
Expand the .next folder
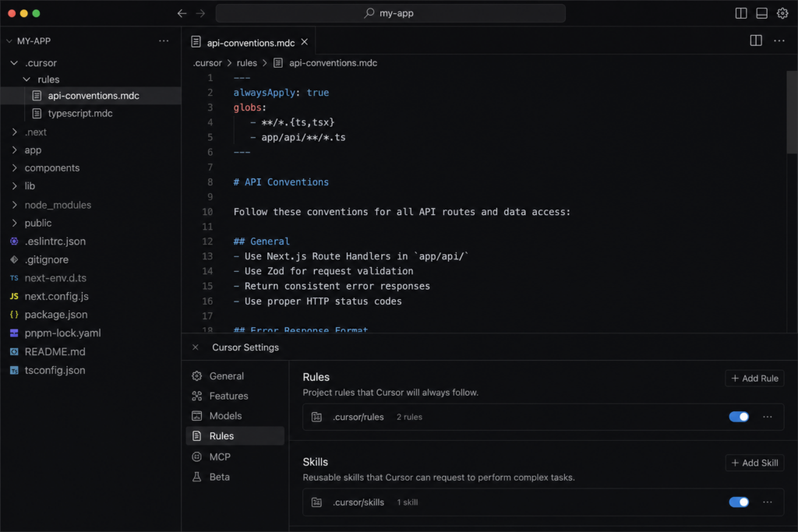[14, 132]
